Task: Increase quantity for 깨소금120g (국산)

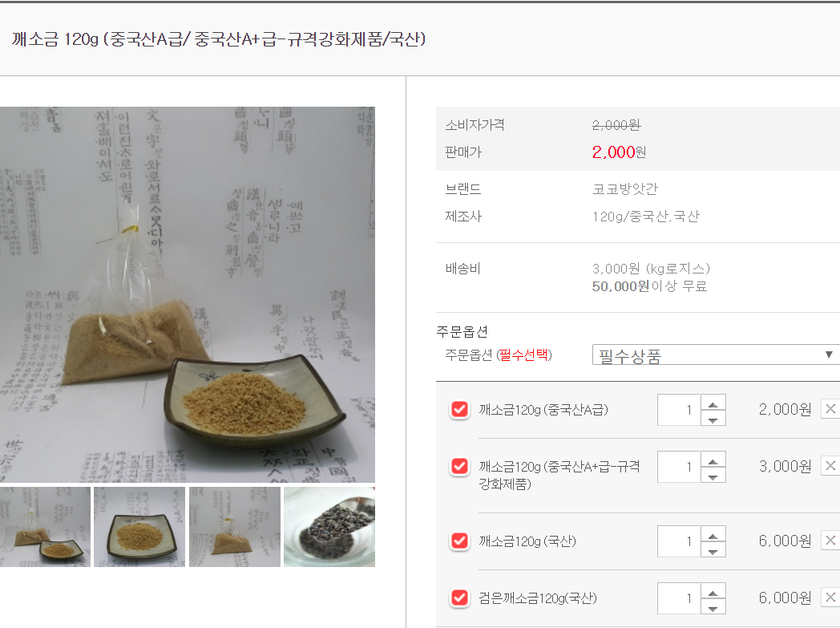Action: [x=713, y=534]
